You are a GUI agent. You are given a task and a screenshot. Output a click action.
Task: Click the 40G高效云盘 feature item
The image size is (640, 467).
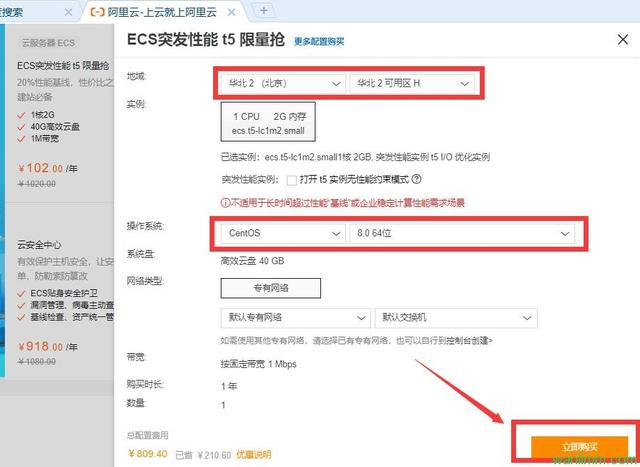pos(55,127)
